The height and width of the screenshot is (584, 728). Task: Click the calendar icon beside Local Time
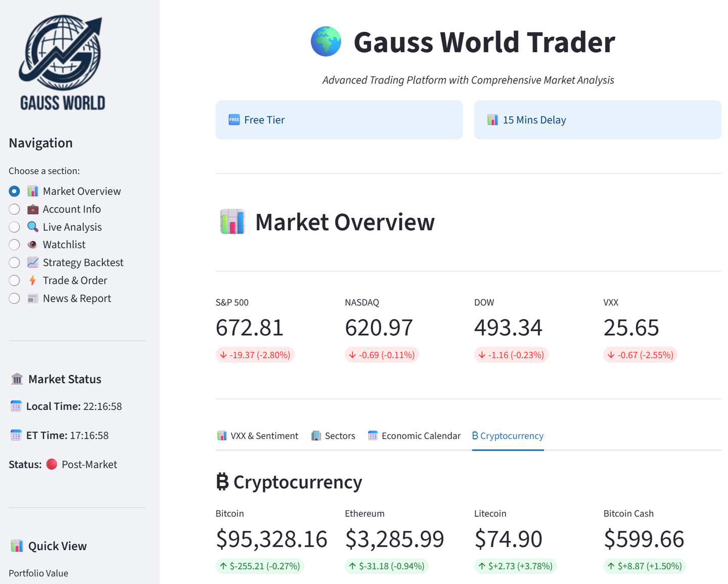[x=16, y=407]
